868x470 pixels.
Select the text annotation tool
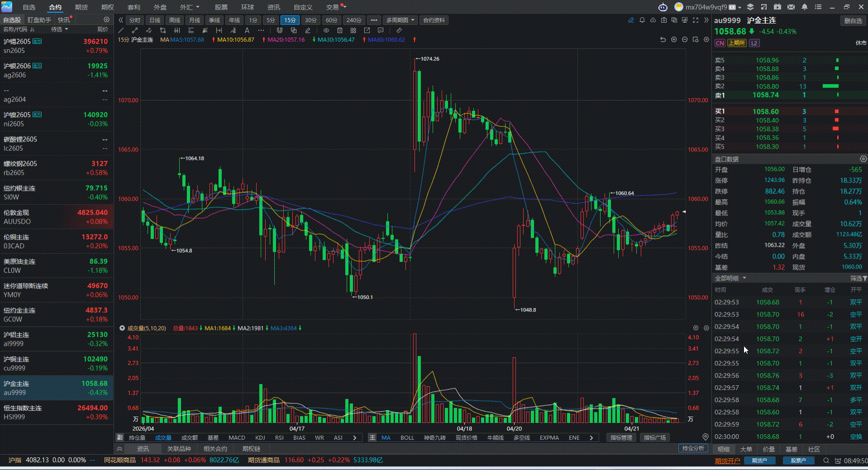(247, 30)
